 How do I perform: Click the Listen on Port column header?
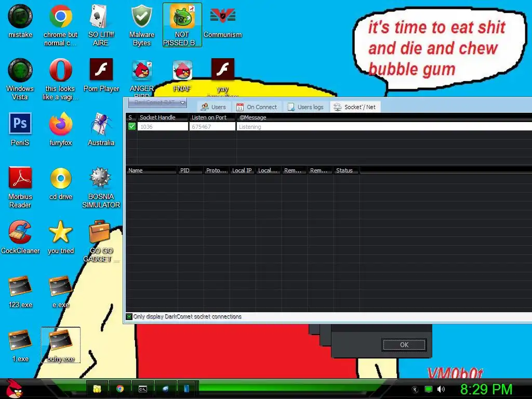[212, 117]
